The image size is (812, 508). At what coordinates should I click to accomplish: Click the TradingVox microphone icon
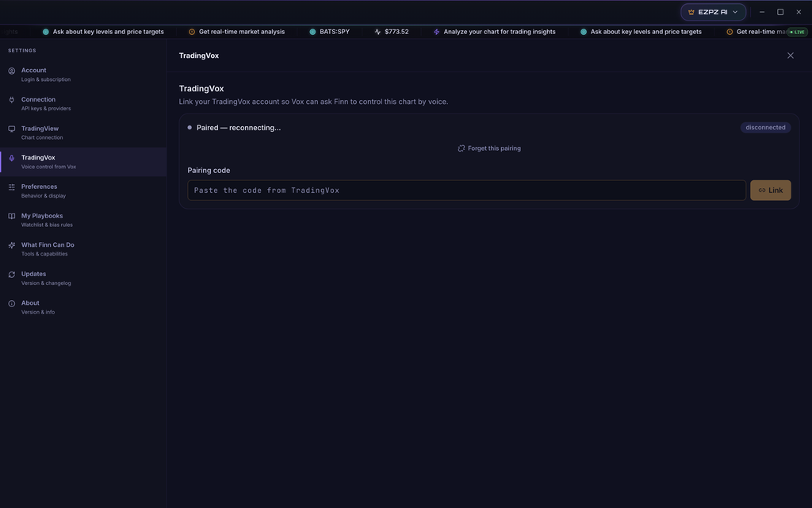[11, 158]
